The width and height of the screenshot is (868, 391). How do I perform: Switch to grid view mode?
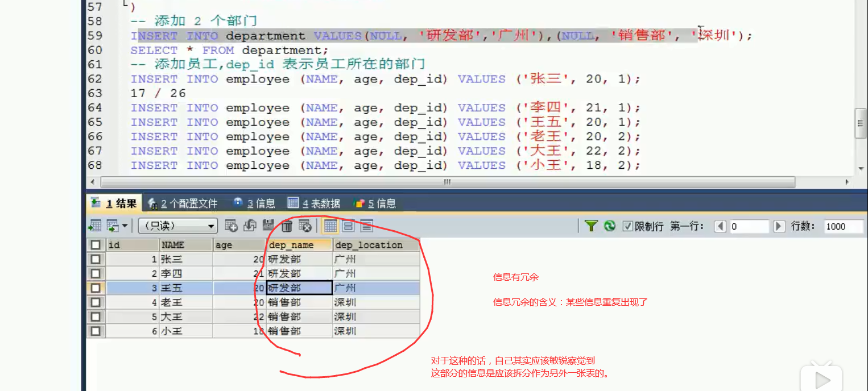click(330, 226)
